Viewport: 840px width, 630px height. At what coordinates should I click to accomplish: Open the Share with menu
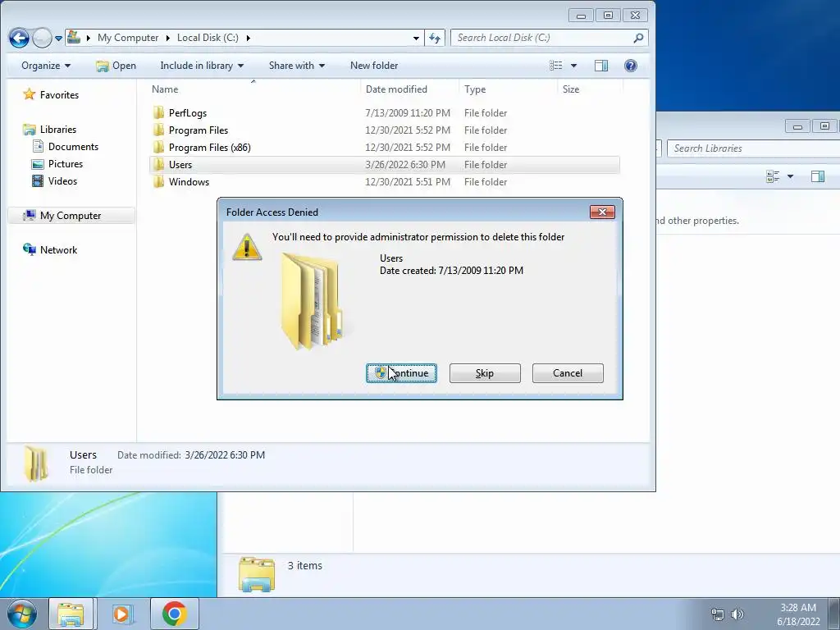click(x=296, y=66)
